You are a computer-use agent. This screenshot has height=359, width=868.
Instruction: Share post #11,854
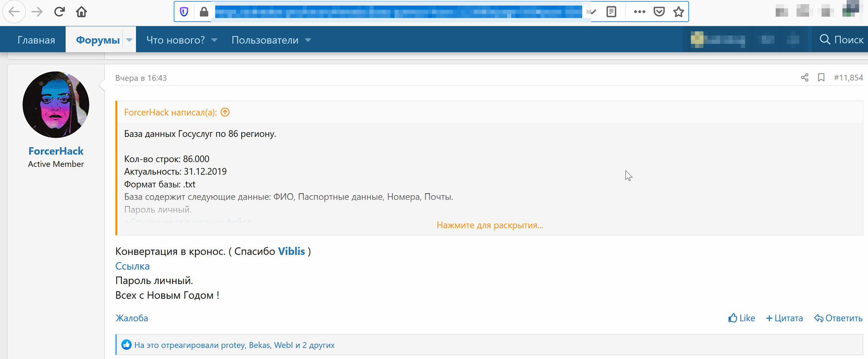[804, 77]
